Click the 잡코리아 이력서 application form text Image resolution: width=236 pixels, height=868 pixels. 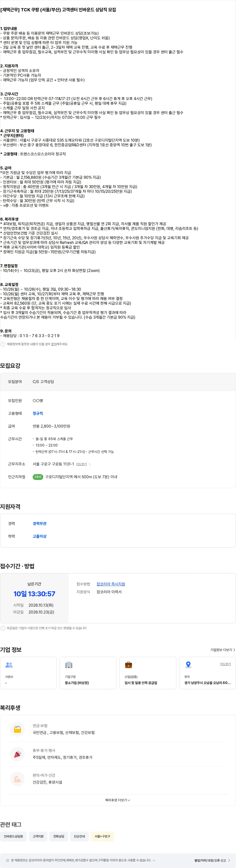pyautogui.click(x=109, y=592)
